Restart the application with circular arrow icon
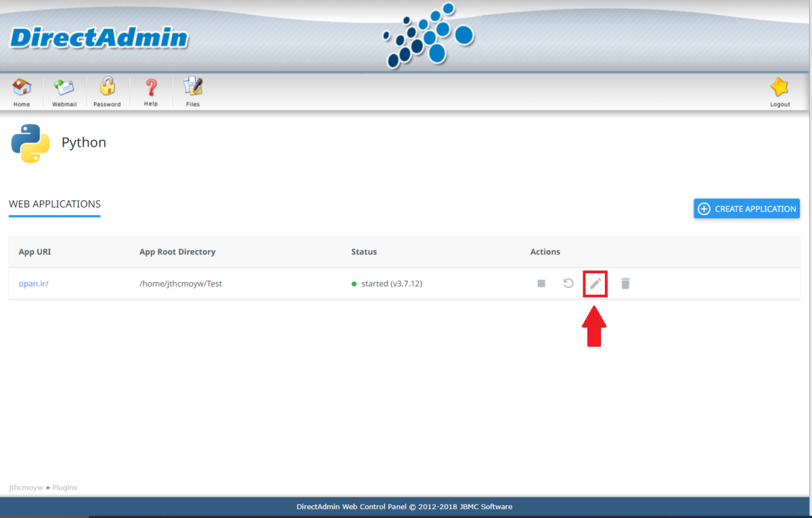 pyautogui.click(x=568, y=283)
